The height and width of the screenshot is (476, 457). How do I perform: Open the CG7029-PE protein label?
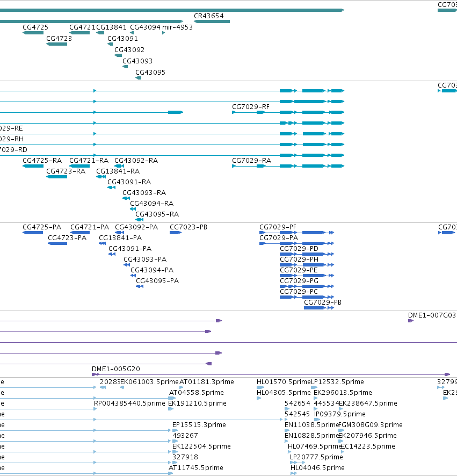(x=299, y=270)
